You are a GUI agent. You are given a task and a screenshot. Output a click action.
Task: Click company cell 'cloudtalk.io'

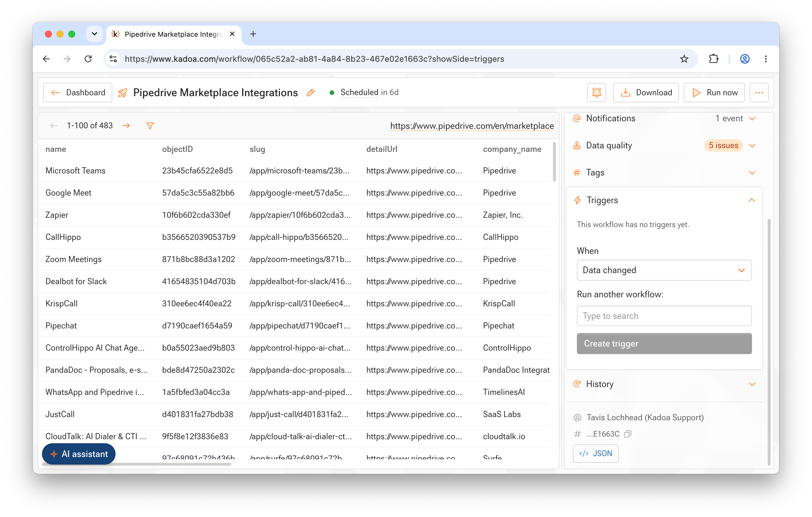(x=504, y=437)
